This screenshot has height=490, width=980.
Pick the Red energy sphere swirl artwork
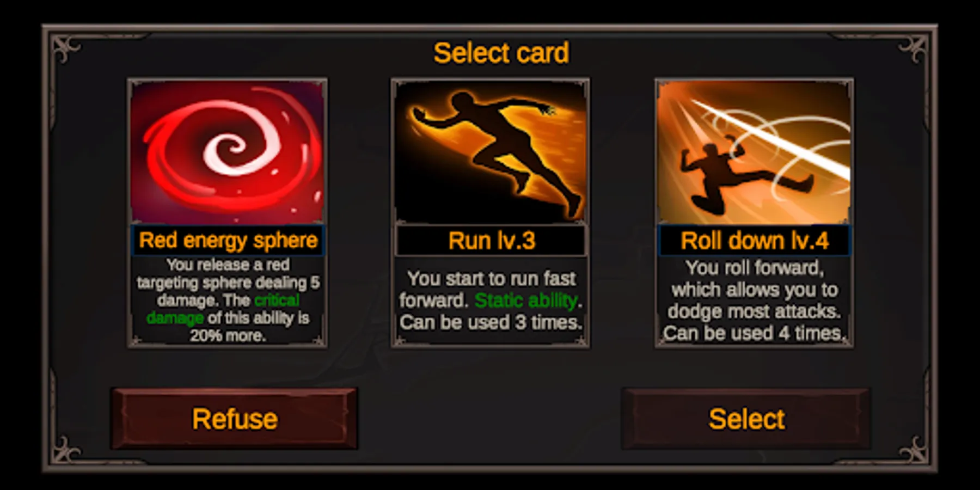(227, 152)
